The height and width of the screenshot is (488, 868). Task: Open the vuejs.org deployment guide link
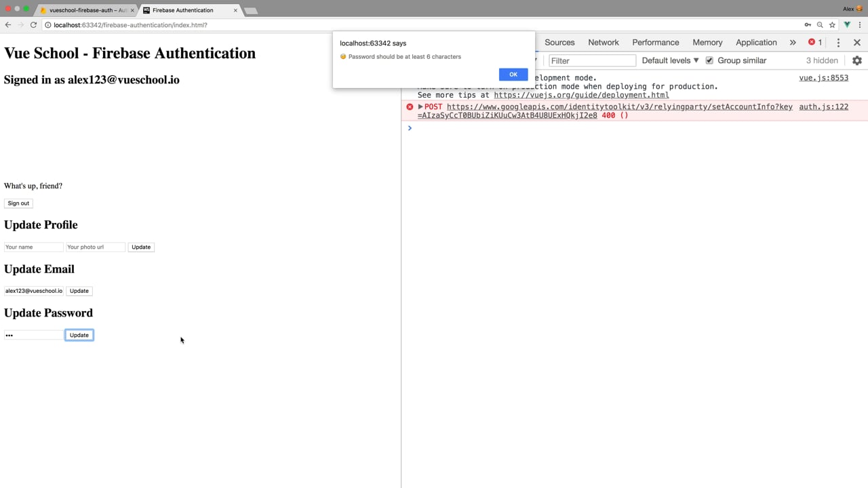(581, 95)
